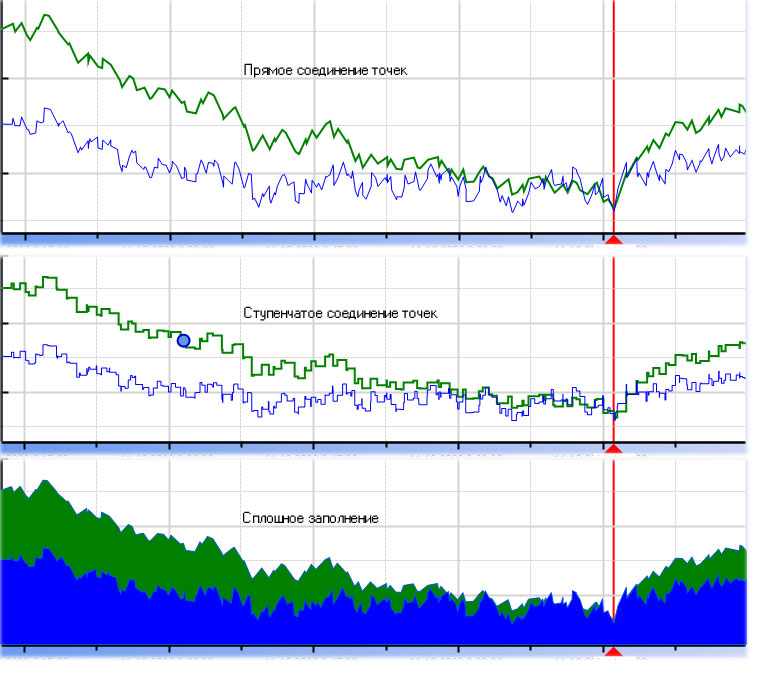Click the red vertical cursor line in filled chart
Image resolution: width=757 pixels, height=680 pixels.
[x=614, y=553]
